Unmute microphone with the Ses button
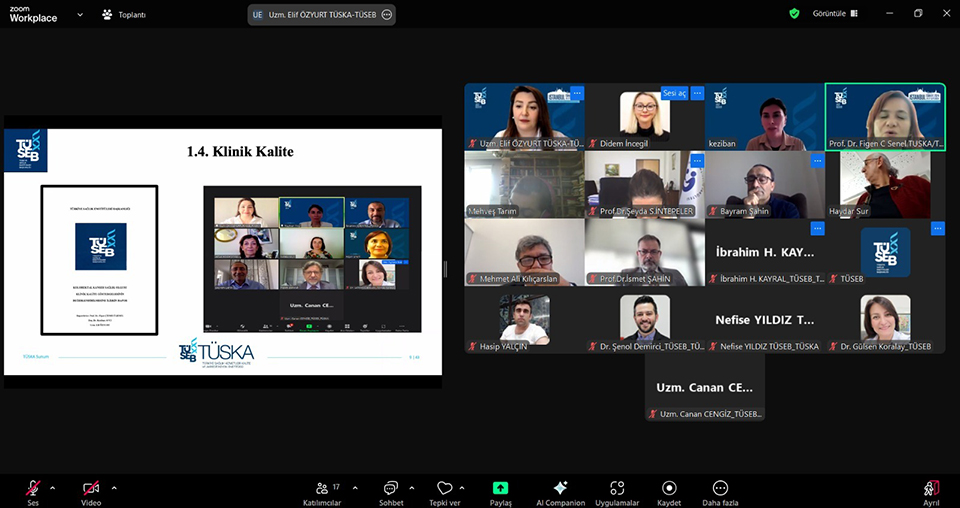Viewport: 960px width, 508px height. click(x=33, y=489)
